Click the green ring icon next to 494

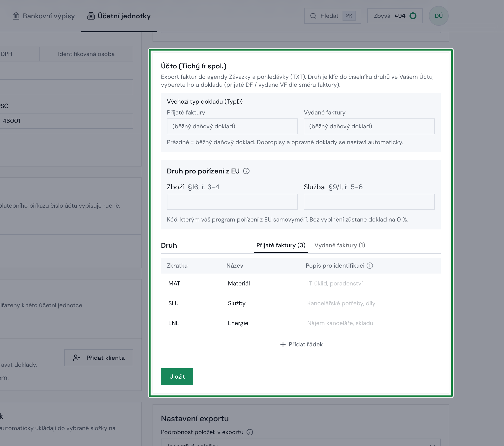coord(413,16)
